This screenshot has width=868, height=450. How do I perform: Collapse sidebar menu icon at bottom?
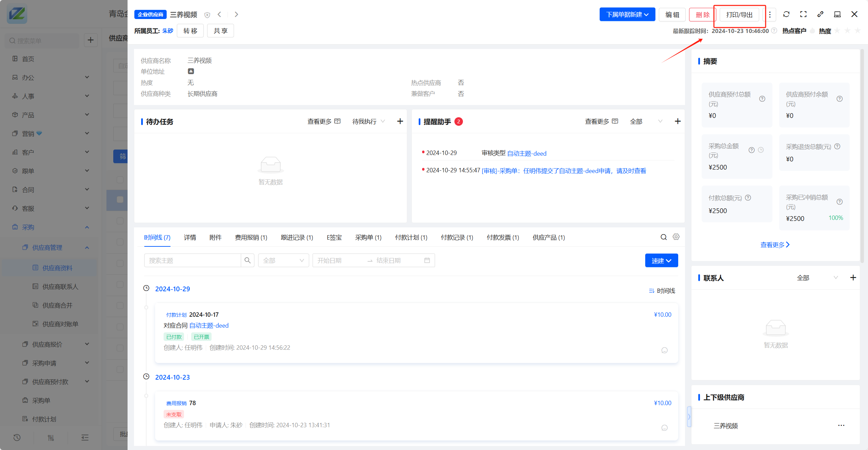click(85, 437)
